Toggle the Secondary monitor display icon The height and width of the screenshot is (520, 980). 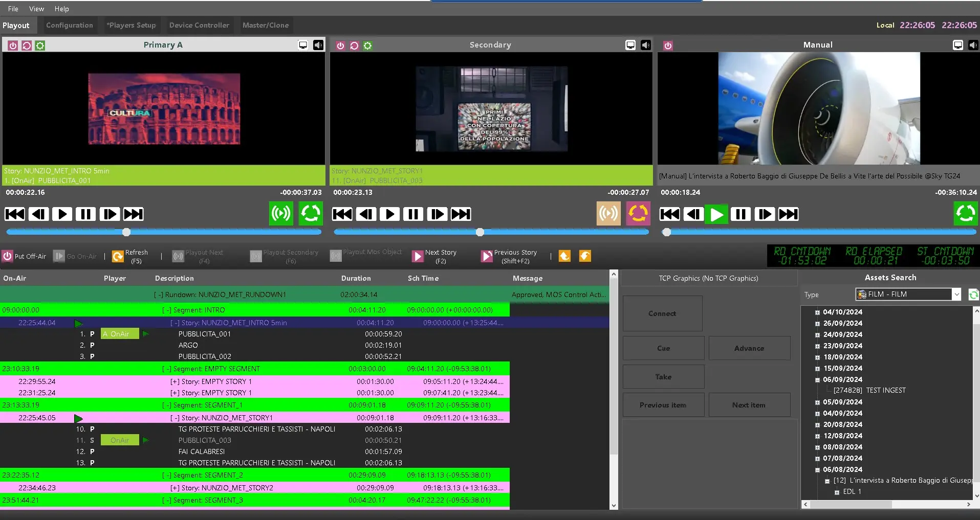click(x=630, y=45)
